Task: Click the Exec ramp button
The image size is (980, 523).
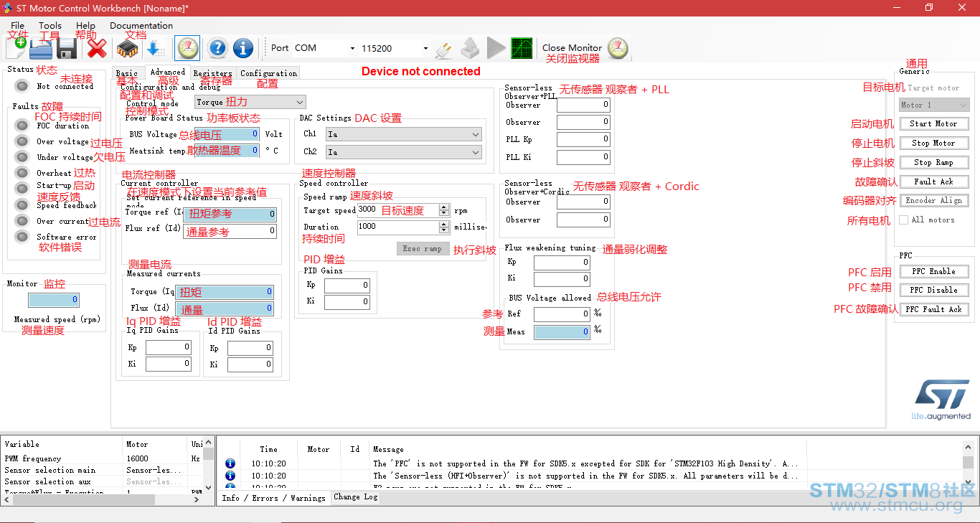Action: point(423,249)
